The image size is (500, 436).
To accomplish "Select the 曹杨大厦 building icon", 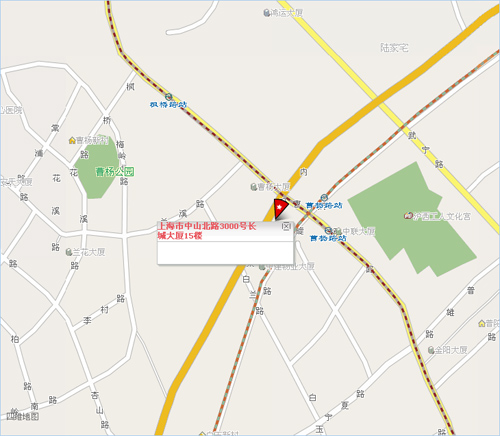I will pos(254,187).
